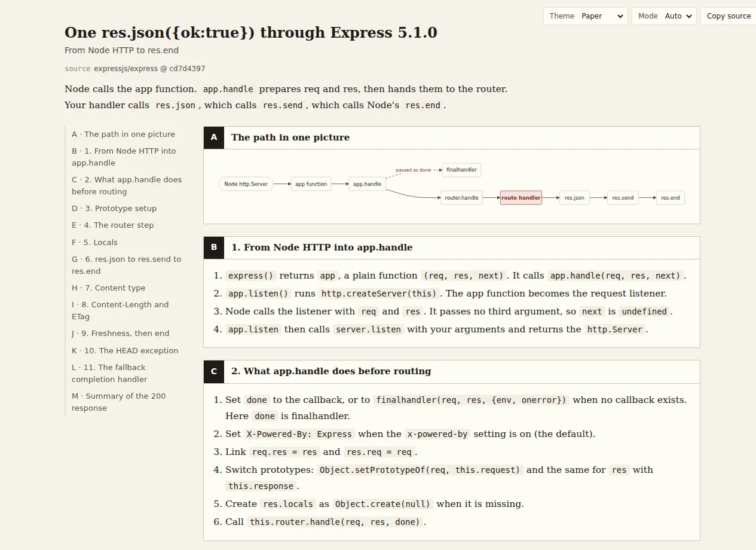Click the 'passed as done' edge label
This screenshot has height=550, width=756.
click(413, 170)
